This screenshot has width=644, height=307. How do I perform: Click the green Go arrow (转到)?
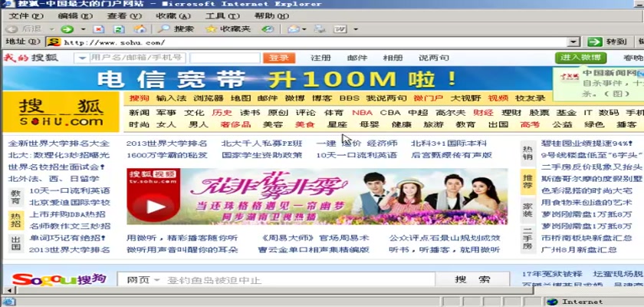coord(594,41)
